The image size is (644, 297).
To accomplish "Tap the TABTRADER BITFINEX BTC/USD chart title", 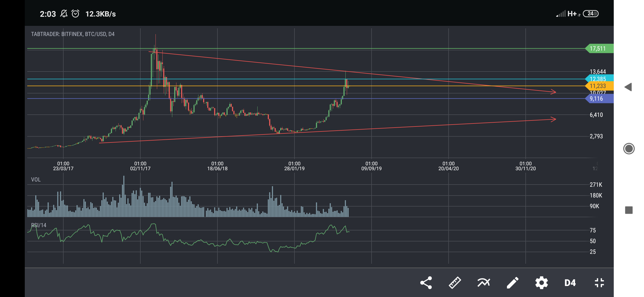I will click(x=73, y=34).
